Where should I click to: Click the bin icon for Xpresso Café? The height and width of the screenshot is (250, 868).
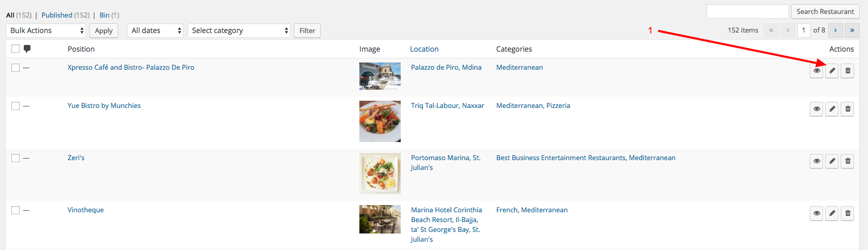click(847, 71)
